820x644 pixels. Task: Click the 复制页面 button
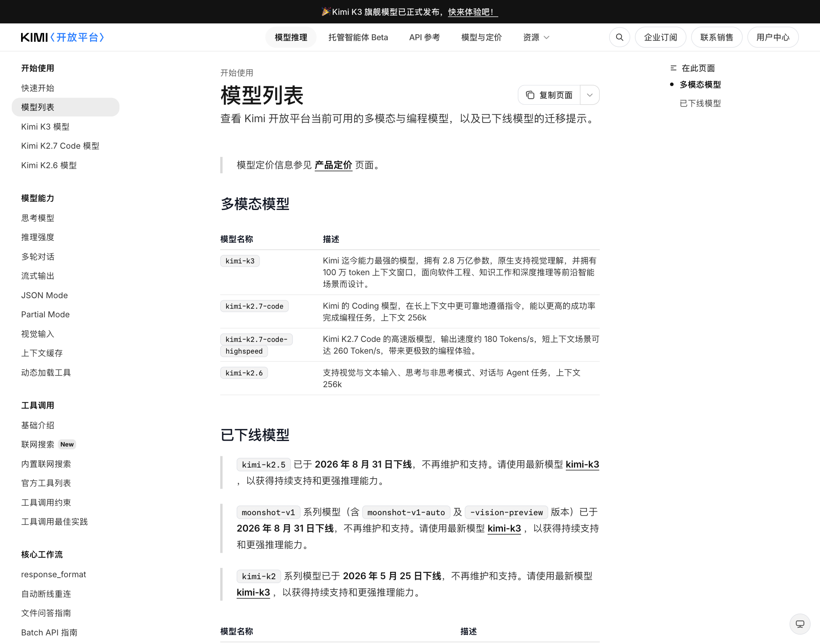click(x=549, y=95)
